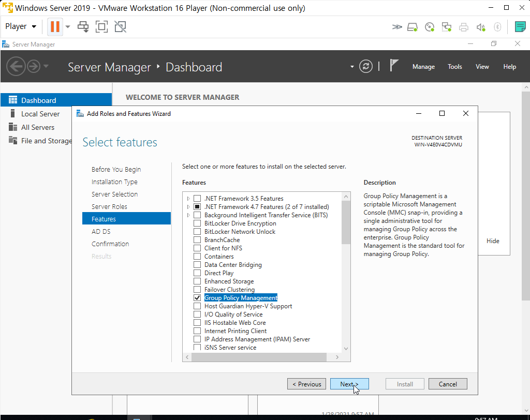Enable IP Address Management (IPAM) Server
Screen dimensions: 530x420
click(x=197, y=339)
